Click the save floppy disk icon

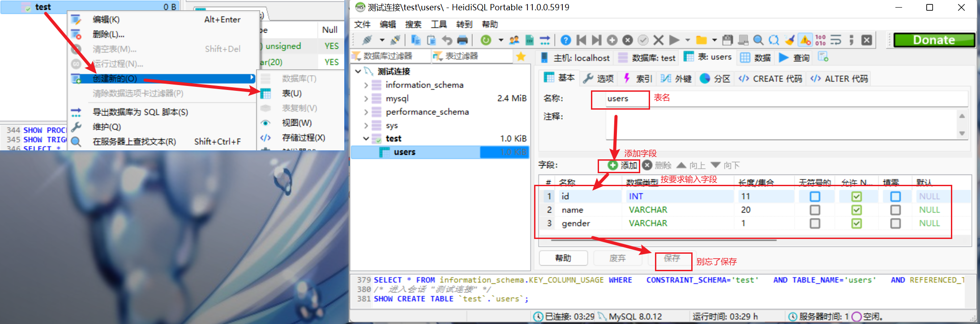click(728, 40)
